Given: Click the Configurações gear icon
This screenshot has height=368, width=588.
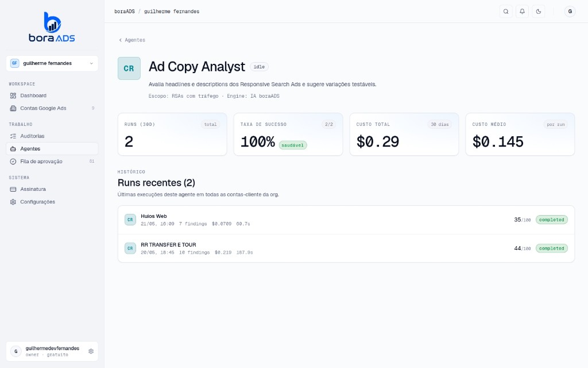Looking at the screenshot, I should 13,202.
